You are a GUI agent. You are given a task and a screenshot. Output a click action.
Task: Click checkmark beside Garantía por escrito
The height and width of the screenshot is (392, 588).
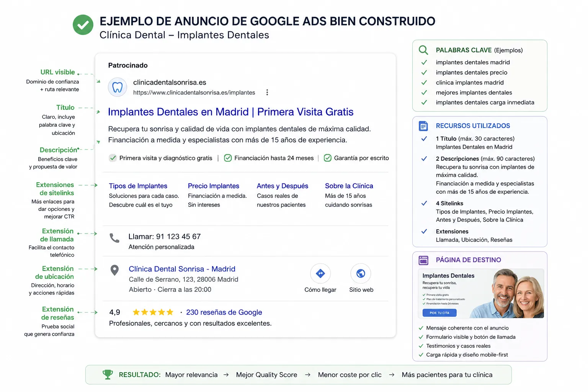tap(328, 158)
